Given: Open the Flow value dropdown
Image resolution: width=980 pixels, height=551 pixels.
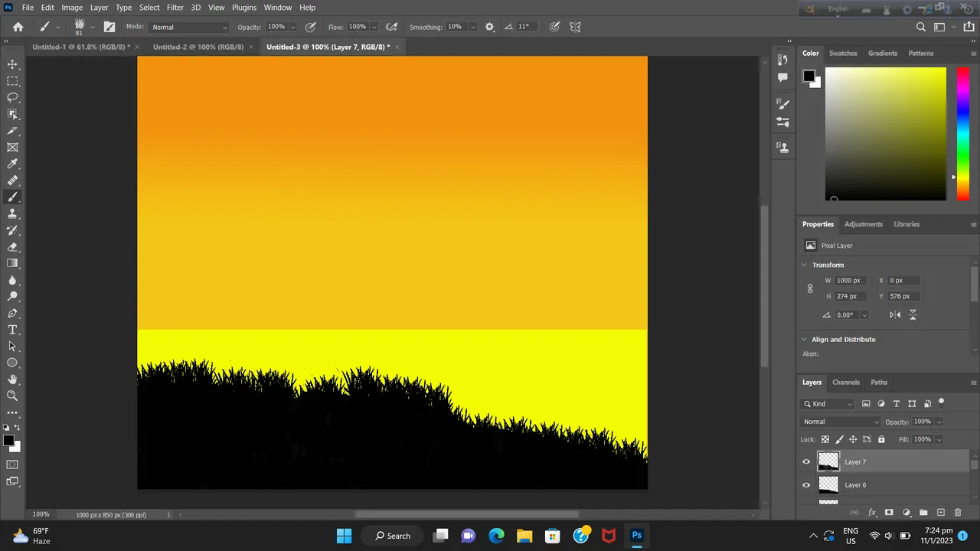Looking at the screenshot, I should (x=374, y=27).
